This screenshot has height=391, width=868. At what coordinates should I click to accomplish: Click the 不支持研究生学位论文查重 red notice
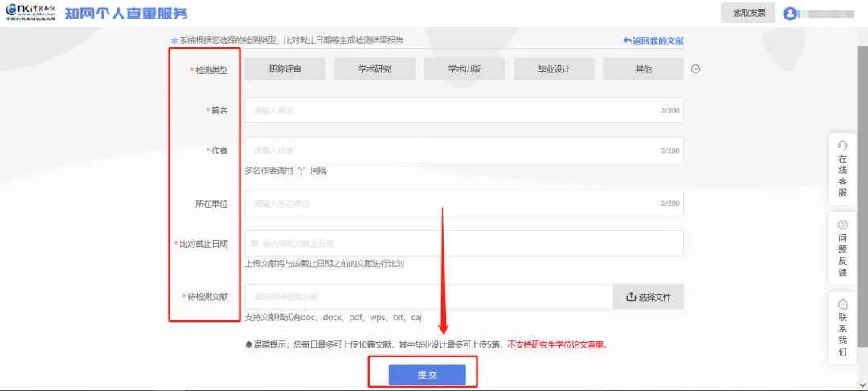click(558, 344)
